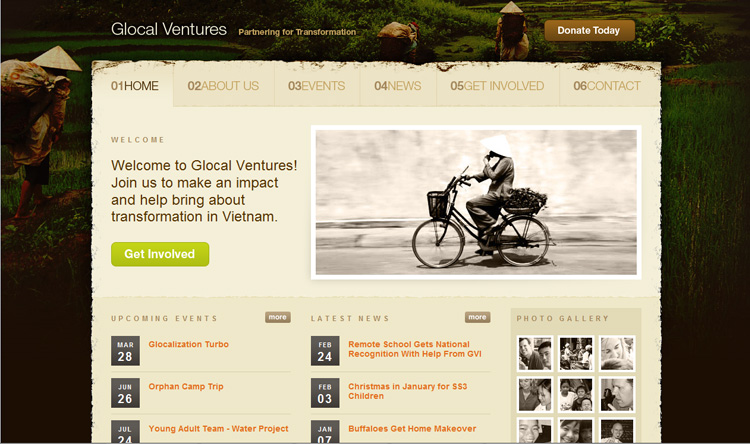
Task: Open the Glocalization Turbo event link
Action: coord(188,344)
